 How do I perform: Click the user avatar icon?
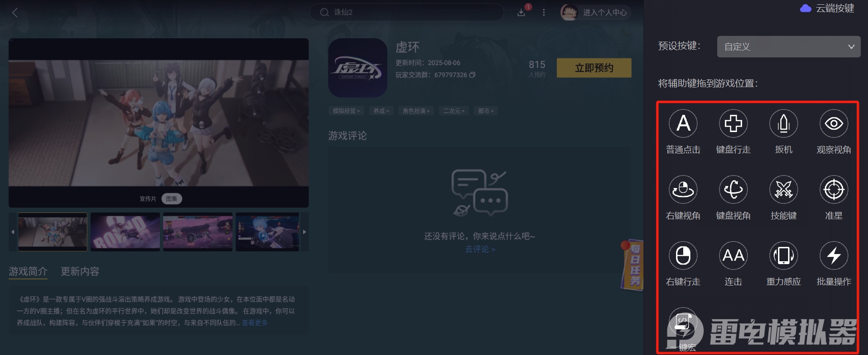coord(569,12)
